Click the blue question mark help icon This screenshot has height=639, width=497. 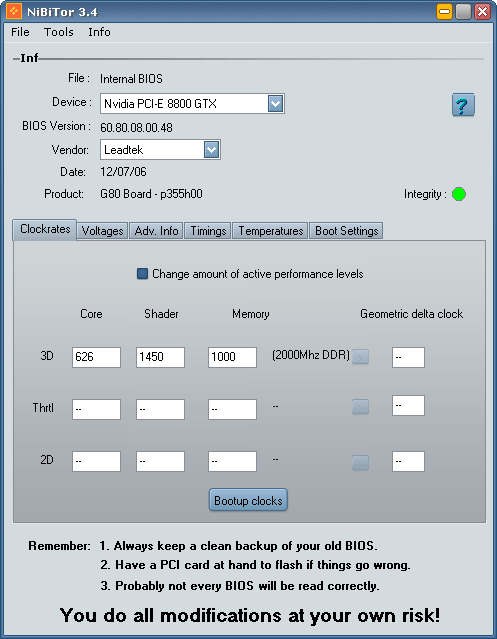[x=463, y=105]
